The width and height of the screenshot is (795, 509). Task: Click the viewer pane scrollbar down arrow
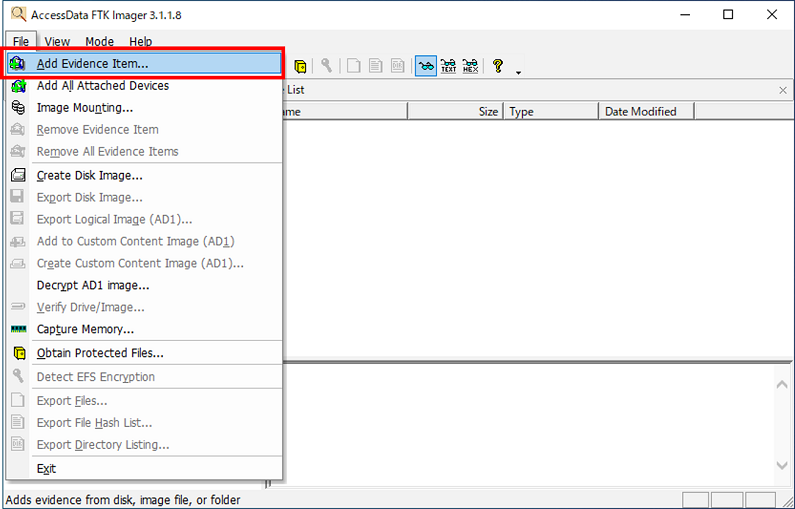[782, 465]
